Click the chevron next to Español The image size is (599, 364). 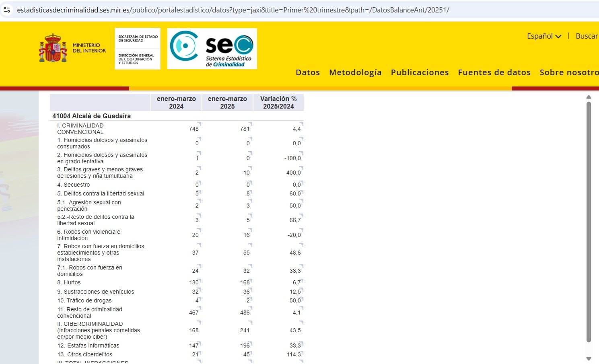click(x=558, y=37)
